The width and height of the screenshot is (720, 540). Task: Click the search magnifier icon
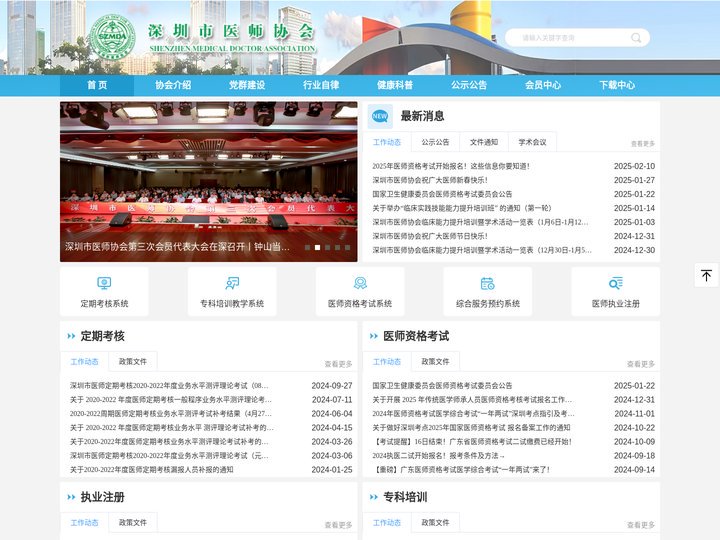(636, 38)
